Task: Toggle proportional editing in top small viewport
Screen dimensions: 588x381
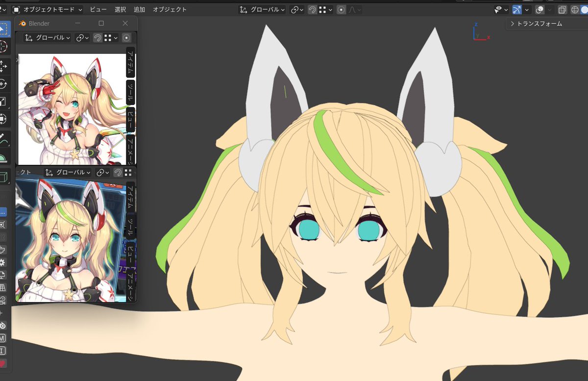Action: [x=126, y=38]
